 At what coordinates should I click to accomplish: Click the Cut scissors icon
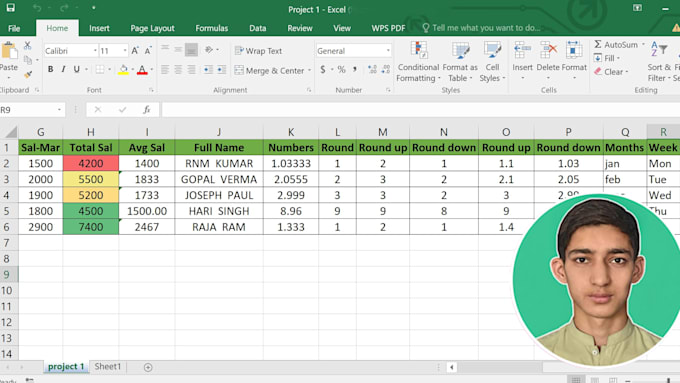(27, 45)
